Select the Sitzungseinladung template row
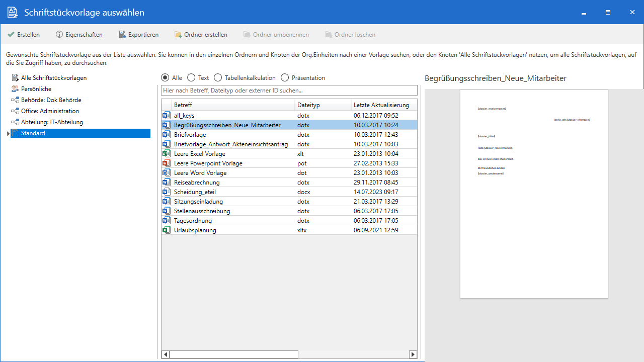 click(x=198, y=202)
